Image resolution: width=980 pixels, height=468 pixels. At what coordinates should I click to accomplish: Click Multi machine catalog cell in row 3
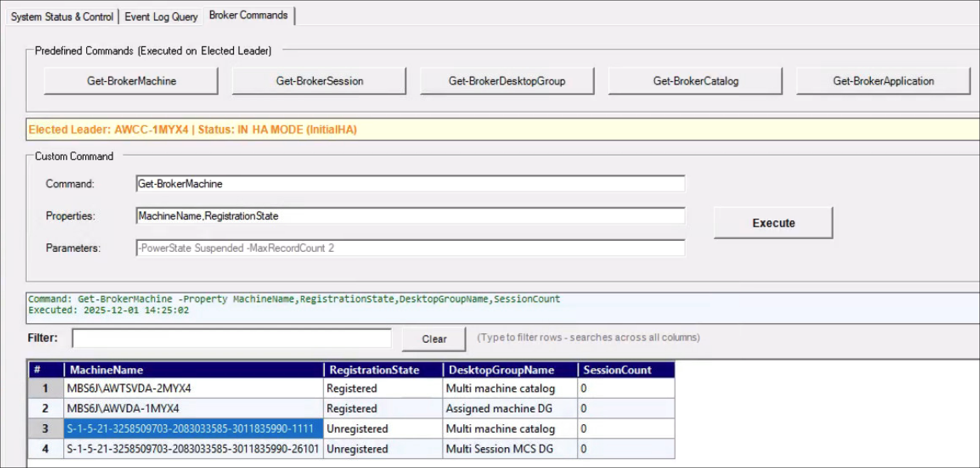click(x=510, y=429)
